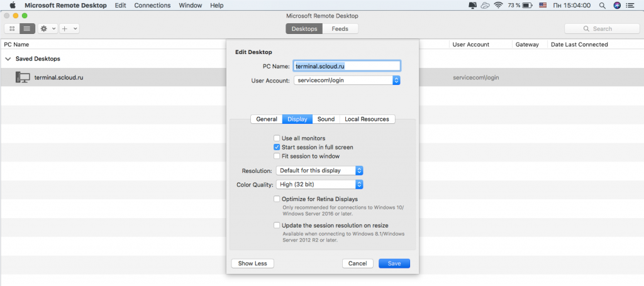
Task: Sort by PC Name column header
Action: coord(16,45)
